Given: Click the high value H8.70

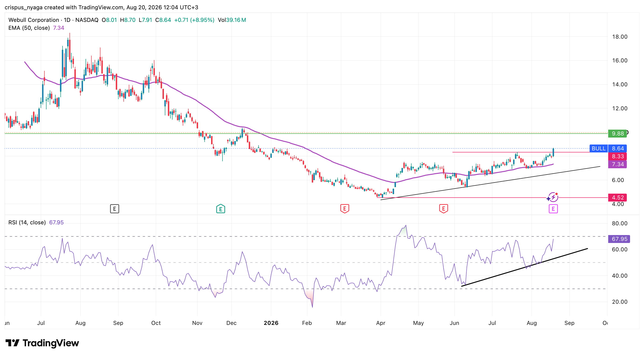Looking at the screenshot, I should tap(128, 20).
